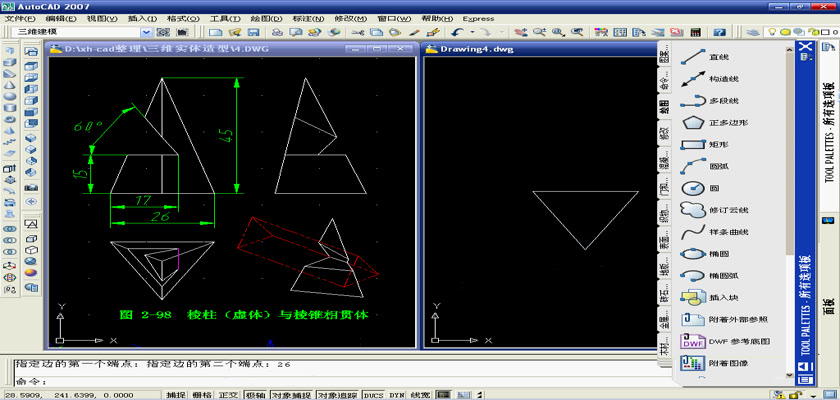Select the Cylinder icon in the modeling toolbar
The image size is (840, 400).
10,108
